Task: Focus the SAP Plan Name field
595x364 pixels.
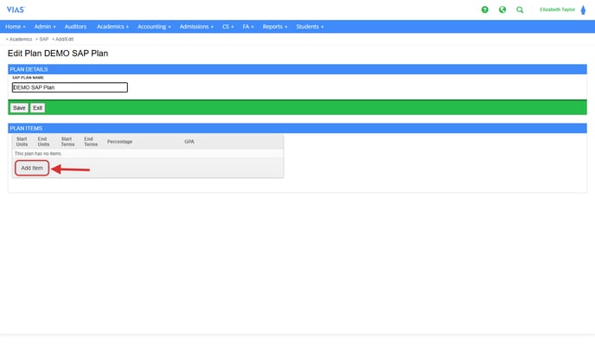Action: click(x=69, y=87)
